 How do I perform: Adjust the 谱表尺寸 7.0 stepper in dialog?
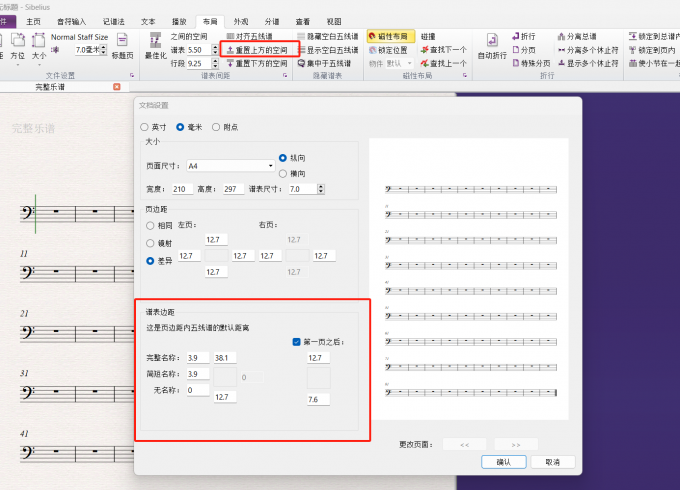[320, 189]
